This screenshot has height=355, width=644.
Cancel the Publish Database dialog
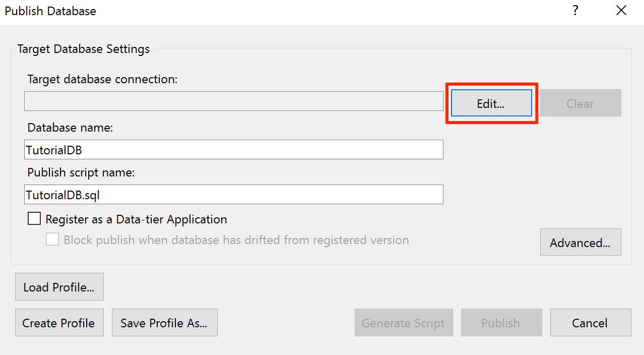point(590,322)
